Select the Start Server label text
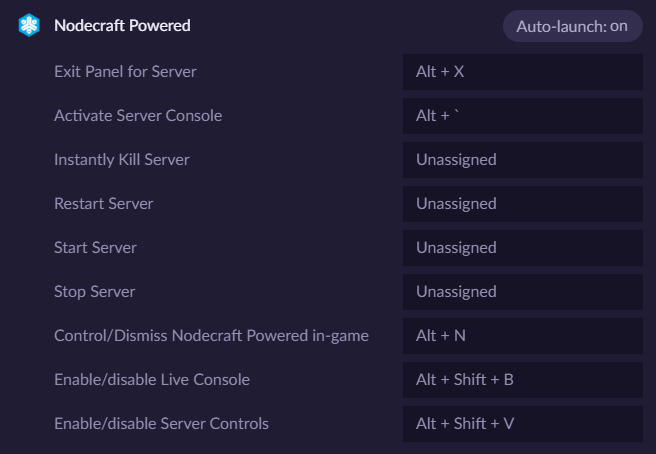This screenshot has width=656, height=454. coord(95,248)
